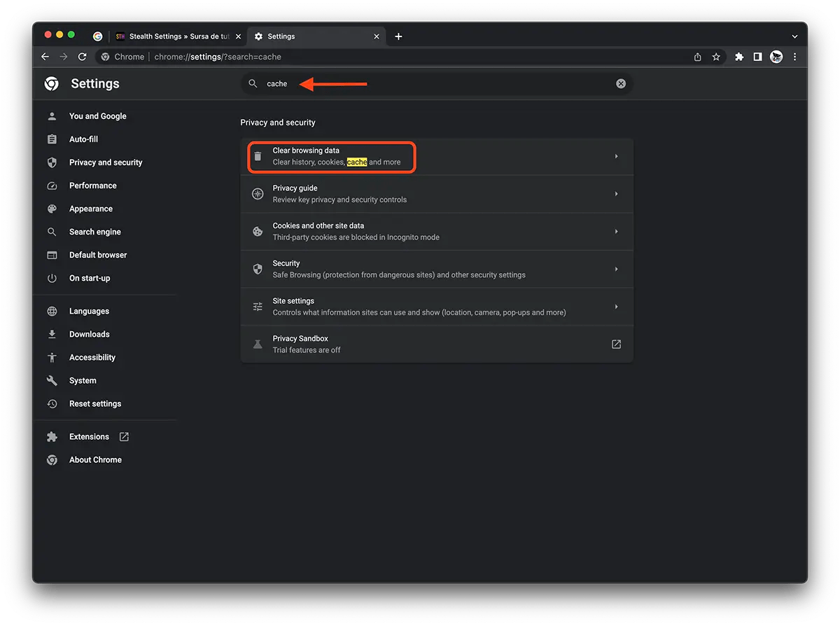Open the profile avatar icon
This screenshot has width=840, height=626.
tap(776, 57)
